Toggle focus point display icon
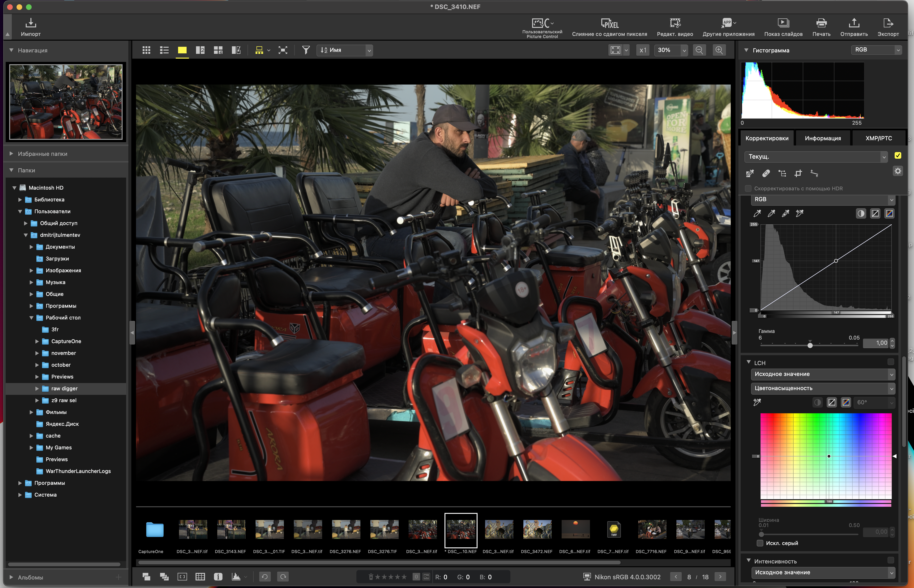 (x=182, y=576)
